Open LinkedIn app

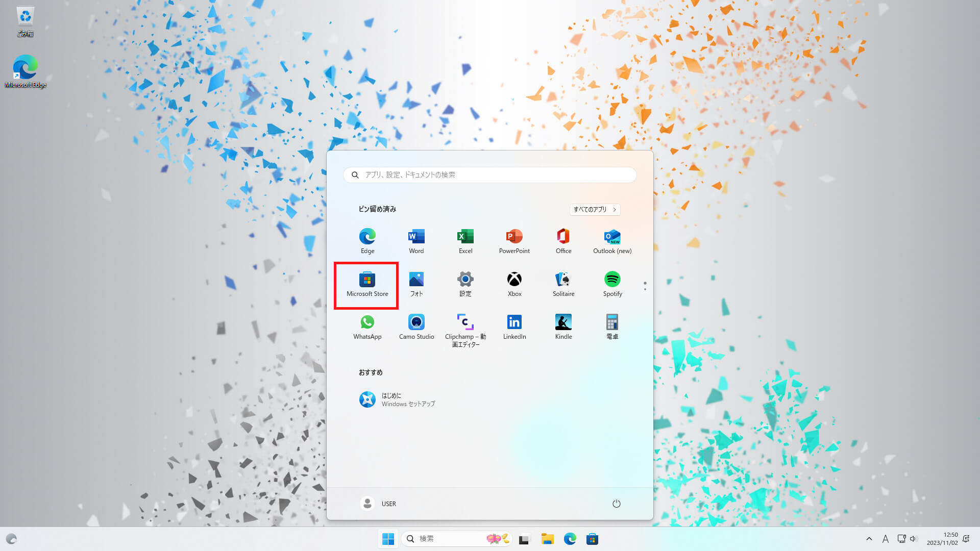coord(514,327)
